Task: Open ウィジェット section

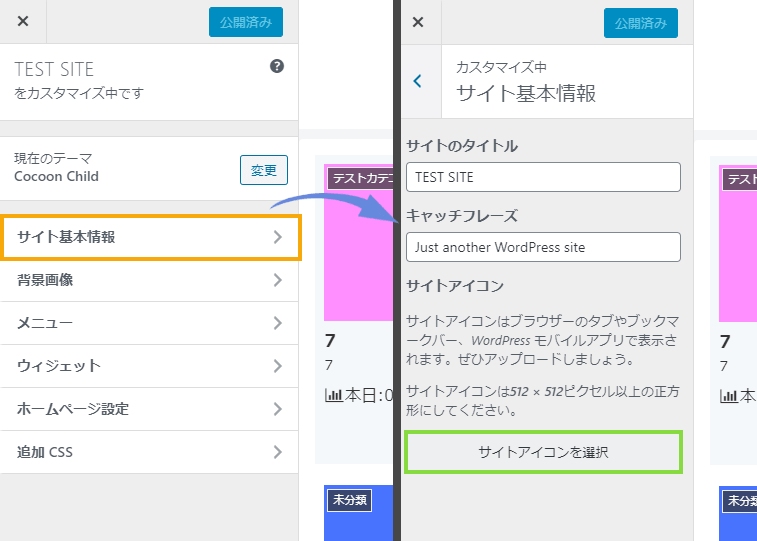Action: 149,366
